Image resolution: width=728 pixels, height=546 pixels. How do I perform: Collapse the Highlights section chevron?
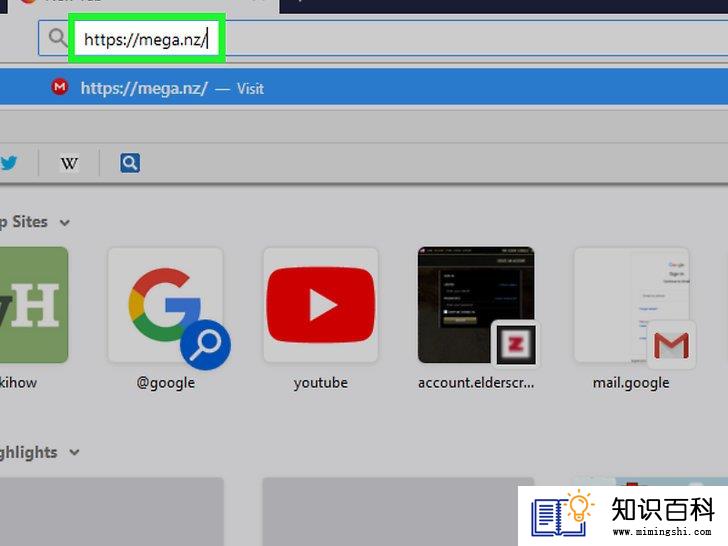(x=74, y=452)
